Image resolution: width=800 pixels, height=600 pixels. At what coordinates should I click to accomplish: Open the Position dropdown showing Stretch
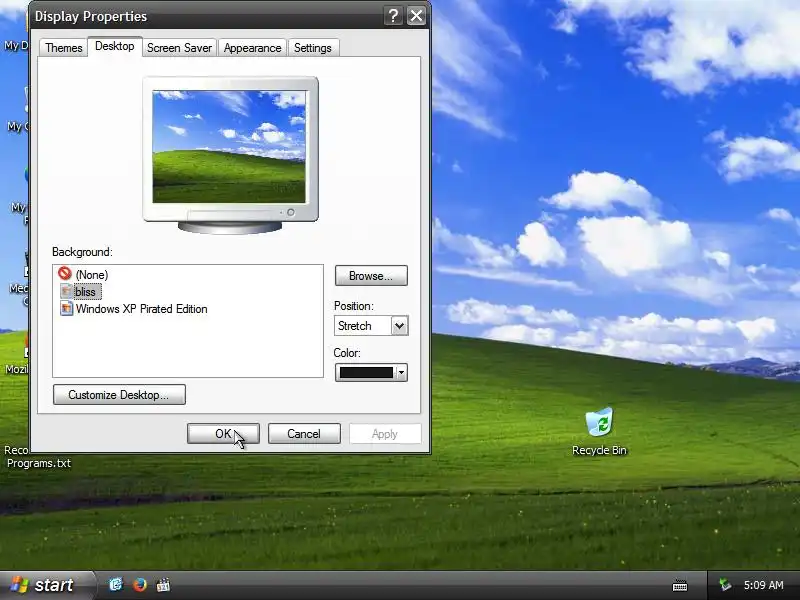coord(371,326)
